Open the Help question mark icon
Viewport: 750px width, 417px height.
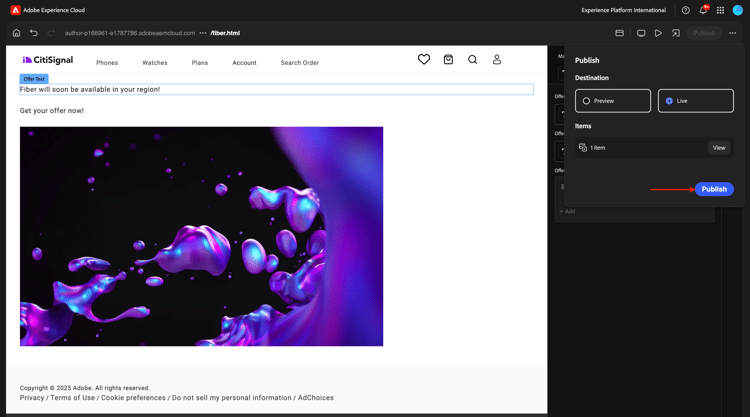pyautogui.click(x=686, y=10)
